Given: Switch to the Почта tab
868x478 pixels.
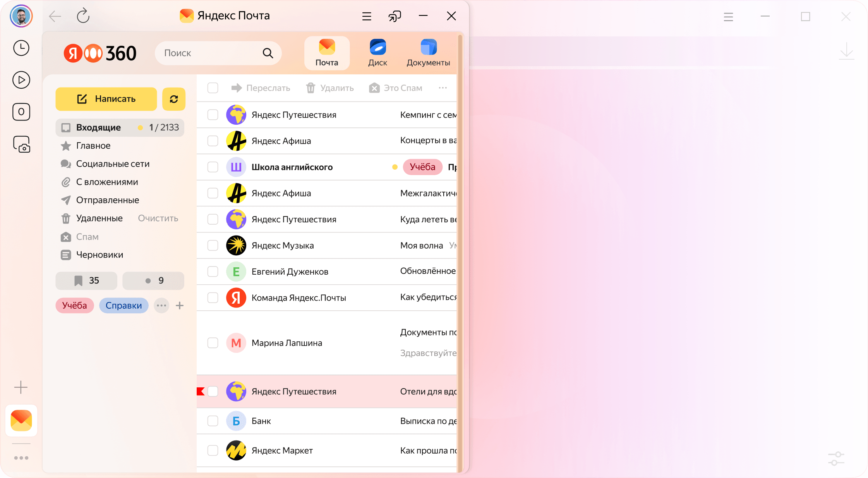Looking at the screenshot, I should (327, 53).
